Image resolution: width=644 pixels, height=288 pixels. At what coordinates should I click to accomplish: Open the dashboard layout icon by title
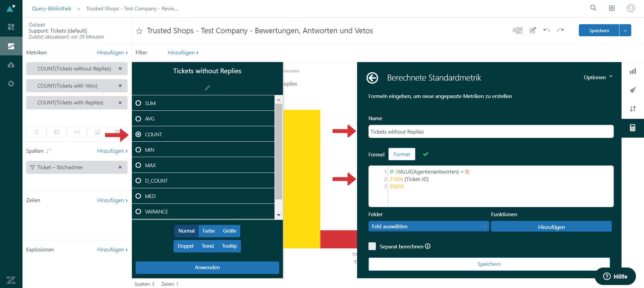pos(517,31)
